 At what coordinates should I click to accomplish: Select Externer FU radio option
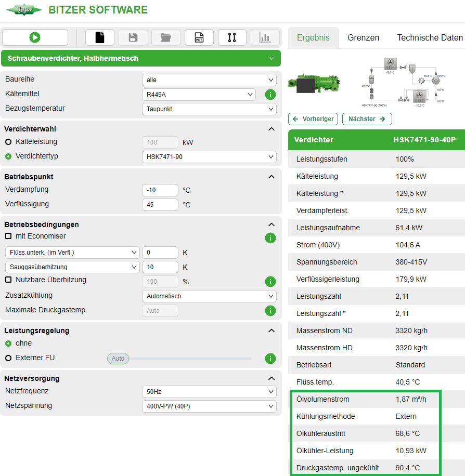click(8, 358)
